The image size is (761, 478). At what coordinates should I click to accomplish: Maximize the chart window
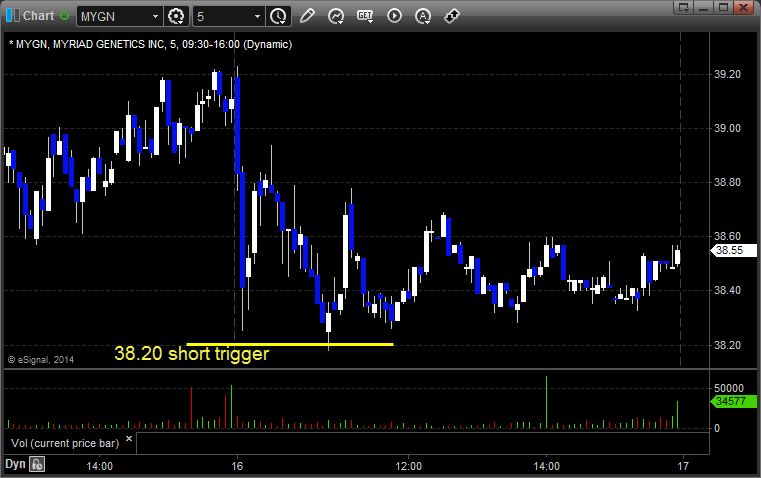pyautogui.click(x=723, y=7)
